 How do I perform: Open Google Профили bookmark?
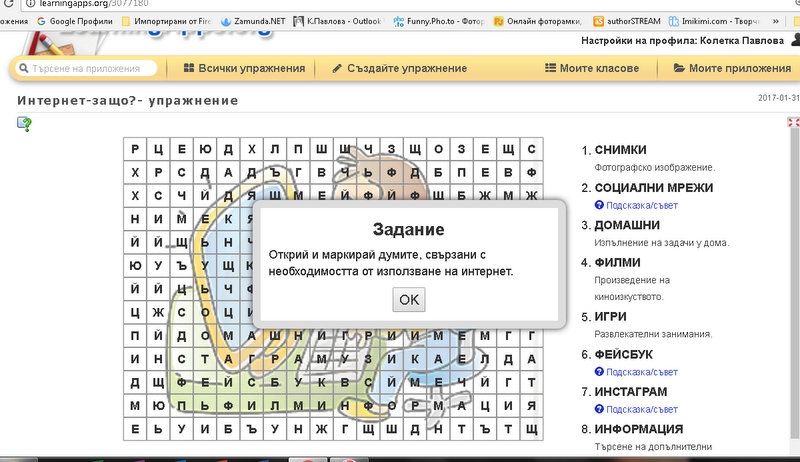pyautogui.click(x=75, y=21)
